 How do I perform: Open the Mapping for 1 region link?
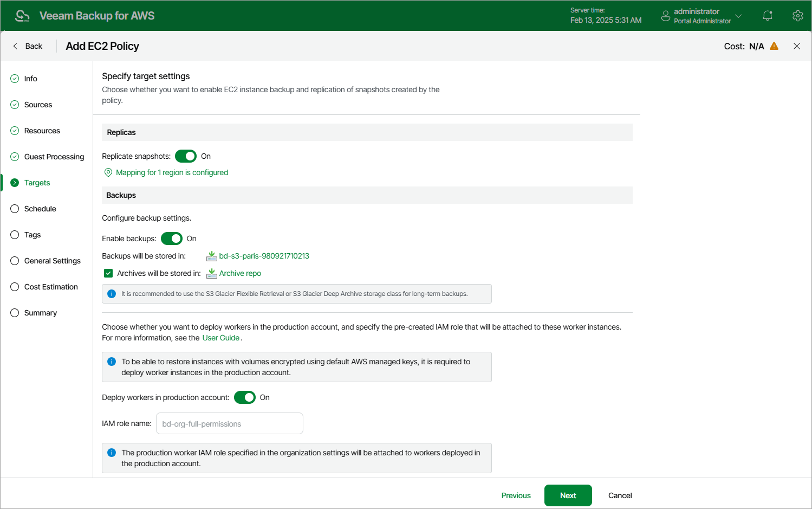(172, 172)
